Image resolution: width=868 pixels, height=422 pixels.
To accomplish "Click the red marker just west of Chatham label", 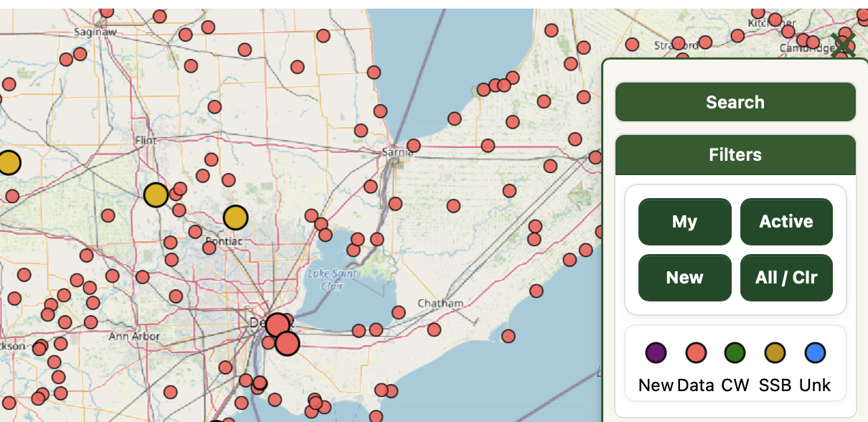I will point(399,312).
